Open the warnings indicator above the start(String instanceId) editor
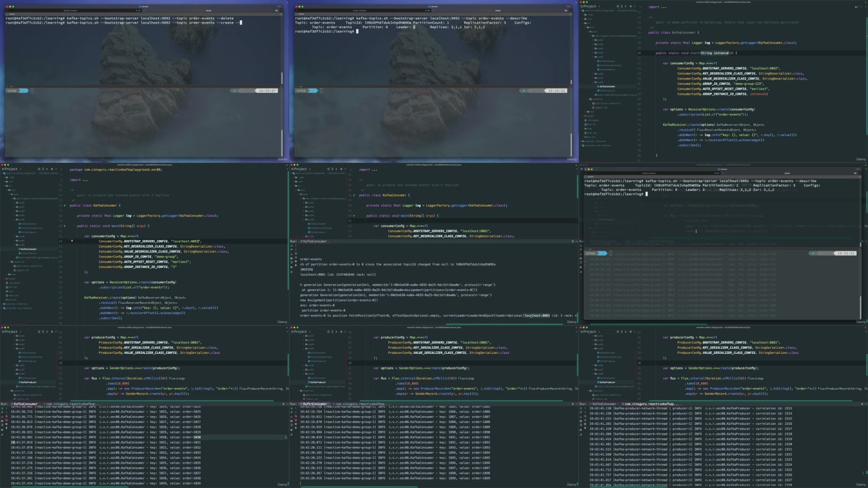The height and width of the screenshot is (488, 868). click(x=856, y=7)
